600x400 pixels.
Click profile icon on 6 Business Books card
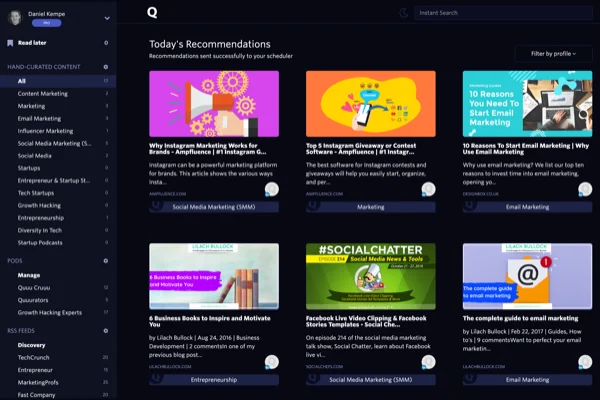click(x=272, y=362)
